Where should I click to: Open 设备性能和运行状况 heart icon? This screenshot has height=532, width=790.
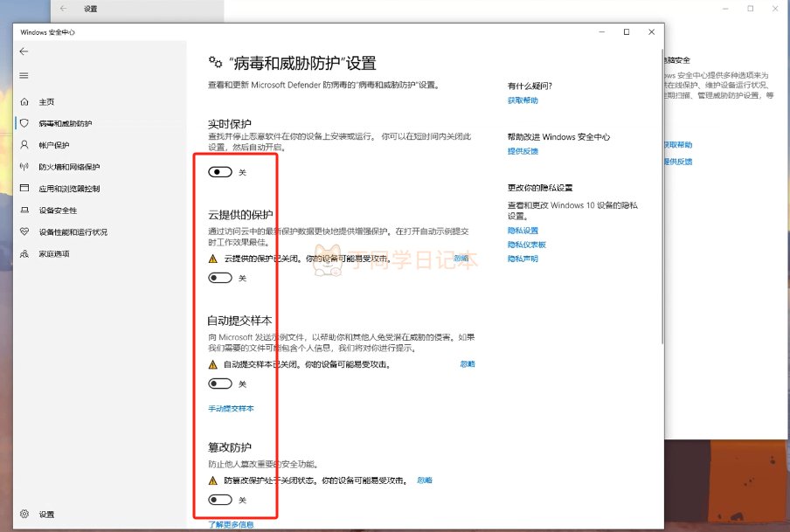tap(24, 232)
